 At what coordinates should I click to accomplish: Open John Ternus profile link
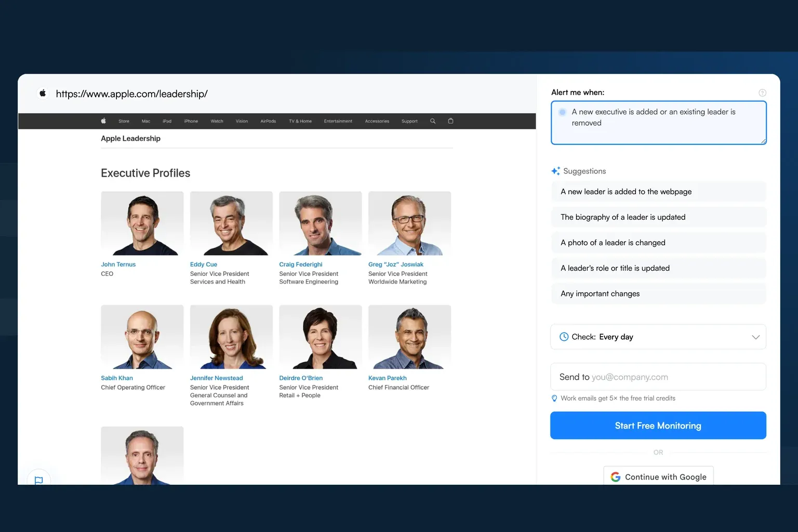[118, 264]
